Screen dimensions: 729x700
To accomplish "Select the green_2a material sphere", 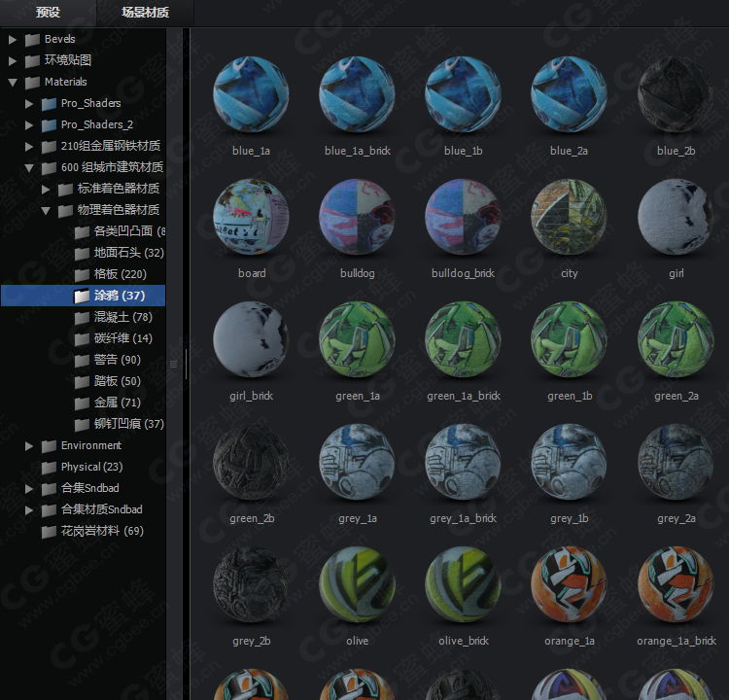I will tap(676, 339).
